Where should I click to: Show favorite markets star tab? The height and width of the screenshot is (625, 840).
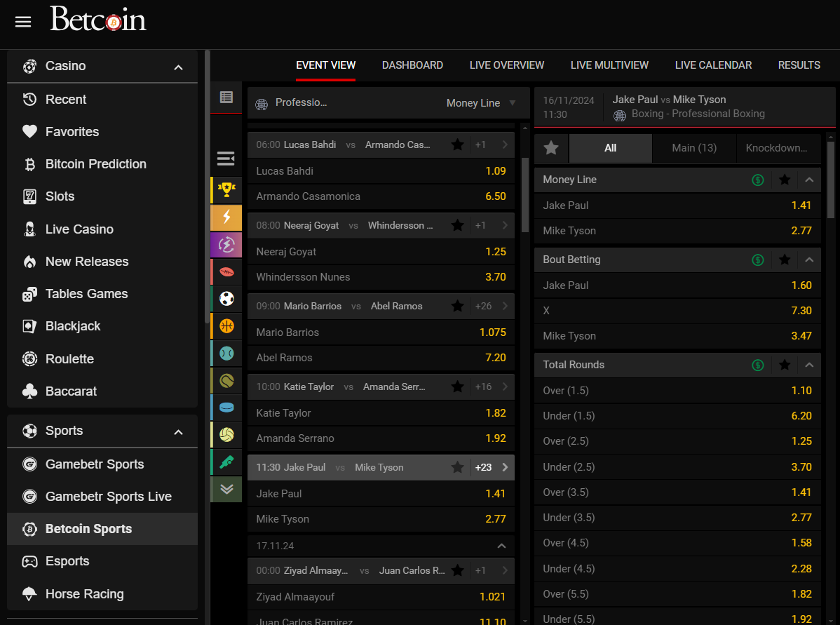click(551, 148)
